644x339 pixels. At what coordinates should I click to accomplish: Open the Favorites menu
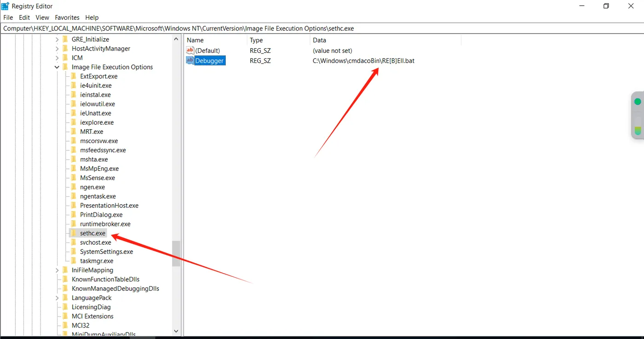(67, 17)
